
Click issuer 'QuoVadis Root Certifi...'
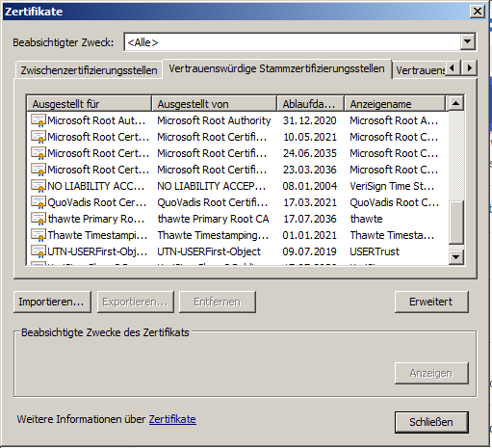point(212,202)
